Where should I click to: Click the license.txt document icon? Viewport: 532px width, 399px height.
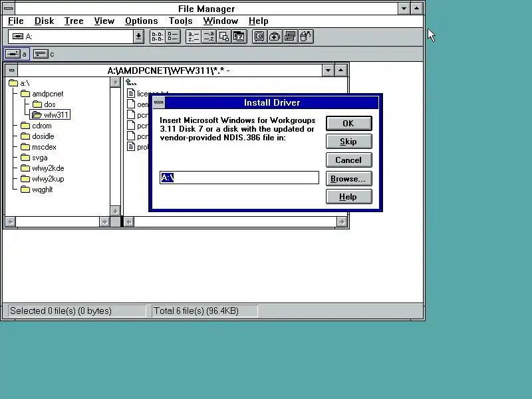coord(131,93)
